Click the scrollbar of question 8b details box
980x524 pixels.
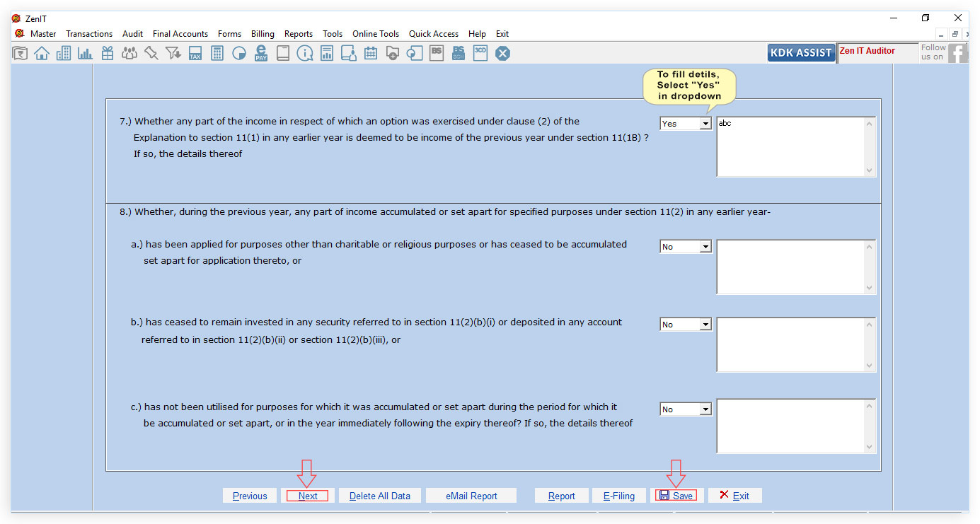click(x=870, y=344)
